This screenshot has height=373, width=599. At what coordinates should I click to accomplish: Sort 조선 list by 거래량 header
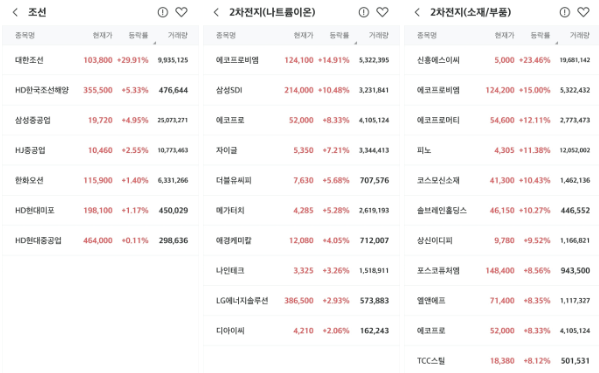coord(178,36)
